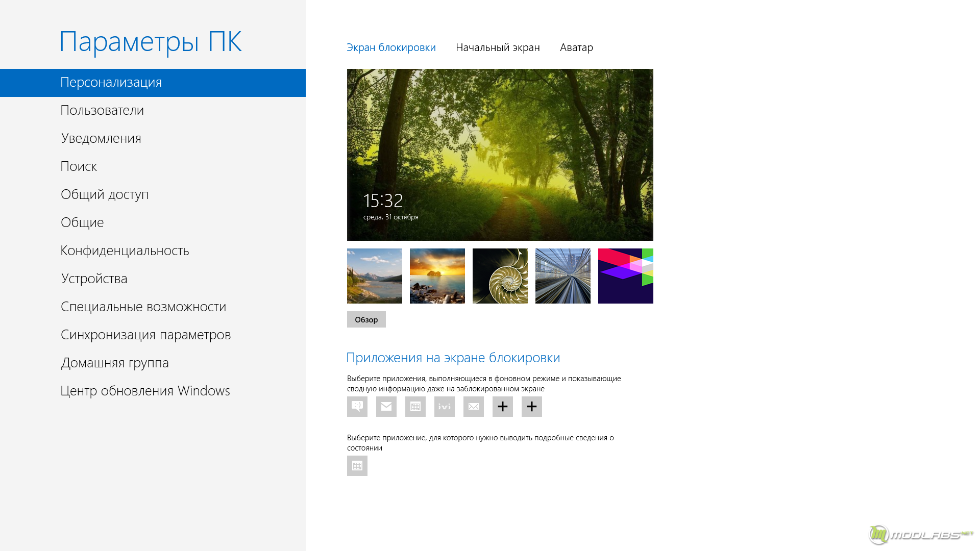980x551 pixels.
Task: Click the forest lock screen preview image
Action: click(x=500, y=155)
